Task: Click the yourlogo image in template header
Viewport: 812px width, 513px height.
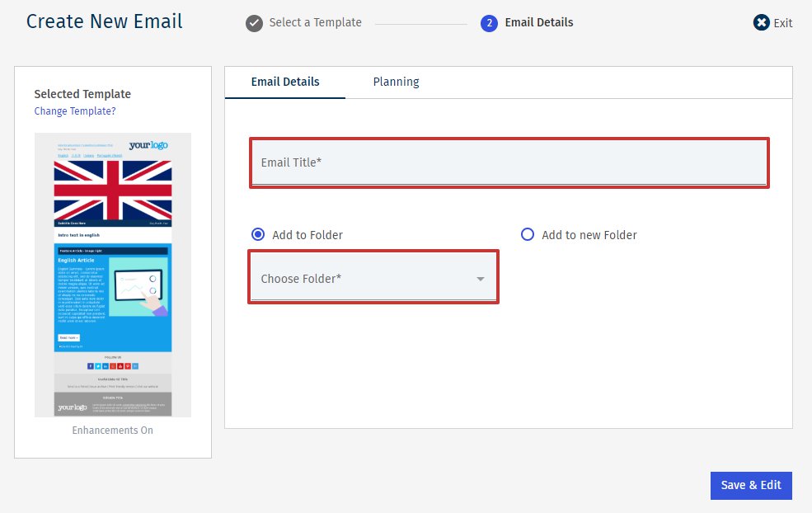Action: tap(148, 146)
